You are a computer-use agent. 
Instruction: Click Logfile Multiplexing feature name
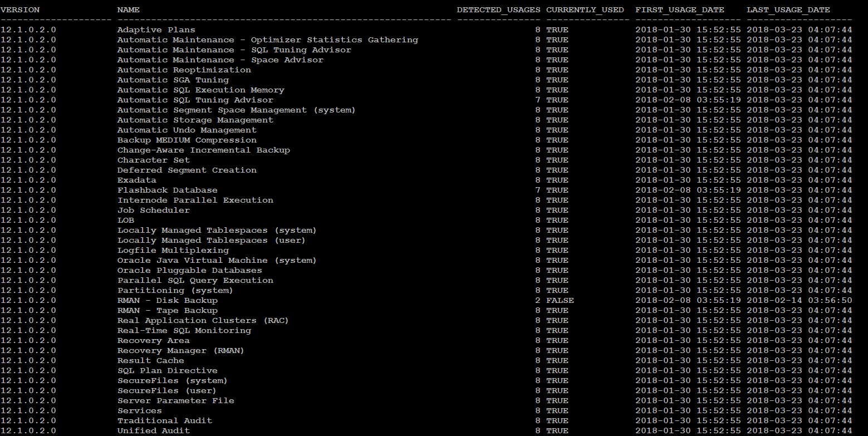(173, 250)
